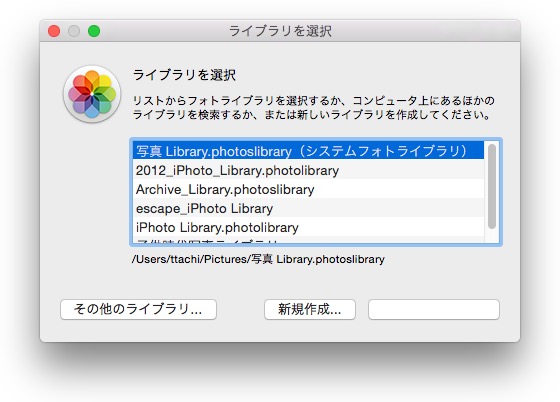
Task: Click the greyed-out minimize window button
Action: (74, 31)
